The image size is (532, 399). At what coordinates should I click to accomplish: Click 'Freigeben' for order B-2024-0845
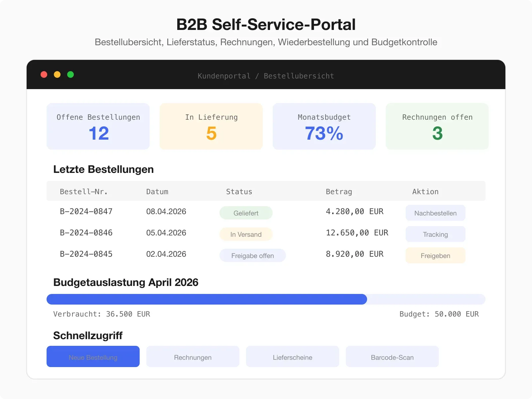pos(435,255)
